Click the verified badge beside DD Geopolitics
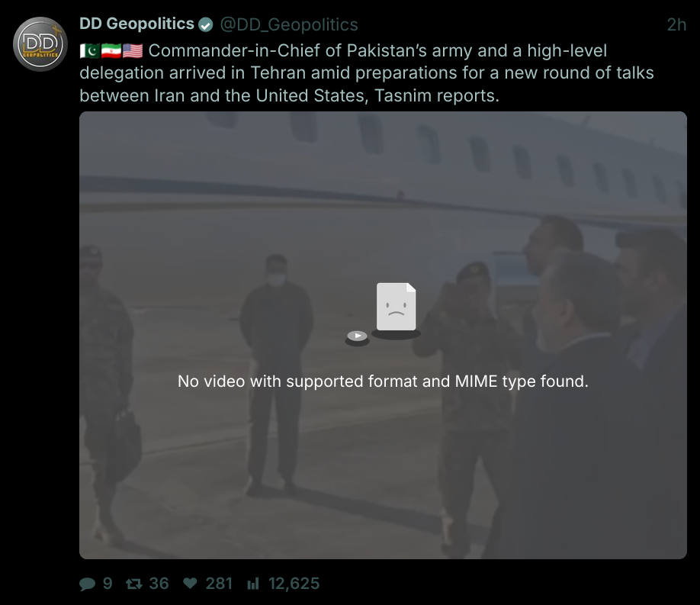The image size is (700, 605). (205, 25)
